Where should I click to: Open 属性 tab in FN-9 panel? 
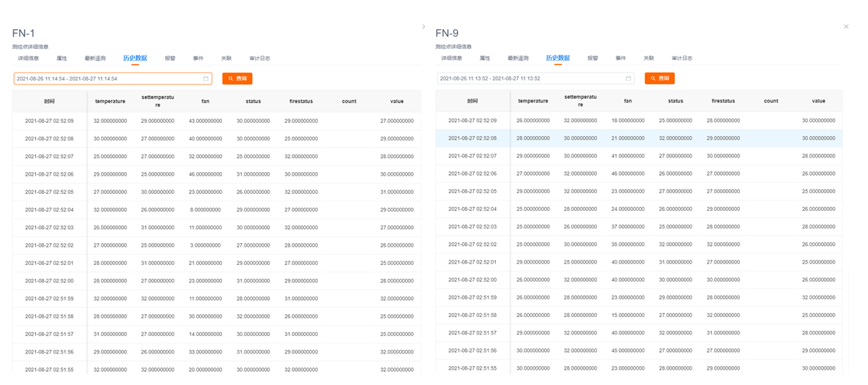(484, 58)
